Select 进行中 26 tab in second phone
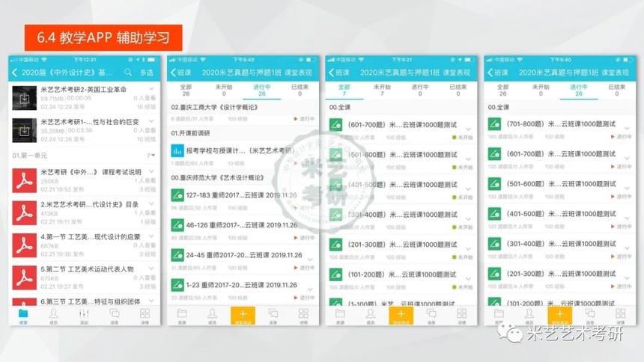The image size is (644, 362). (261, 90)
